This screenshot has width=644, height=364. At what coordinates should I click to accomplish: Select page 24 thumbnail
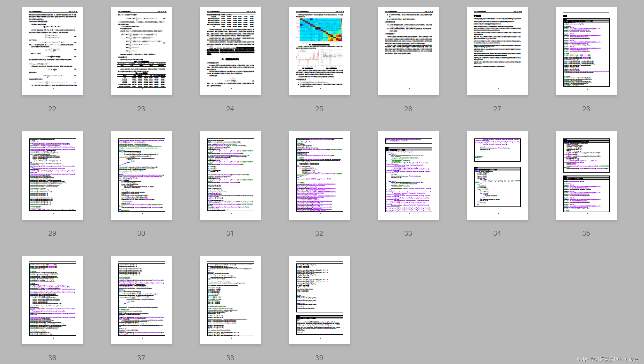pos(230,51)
